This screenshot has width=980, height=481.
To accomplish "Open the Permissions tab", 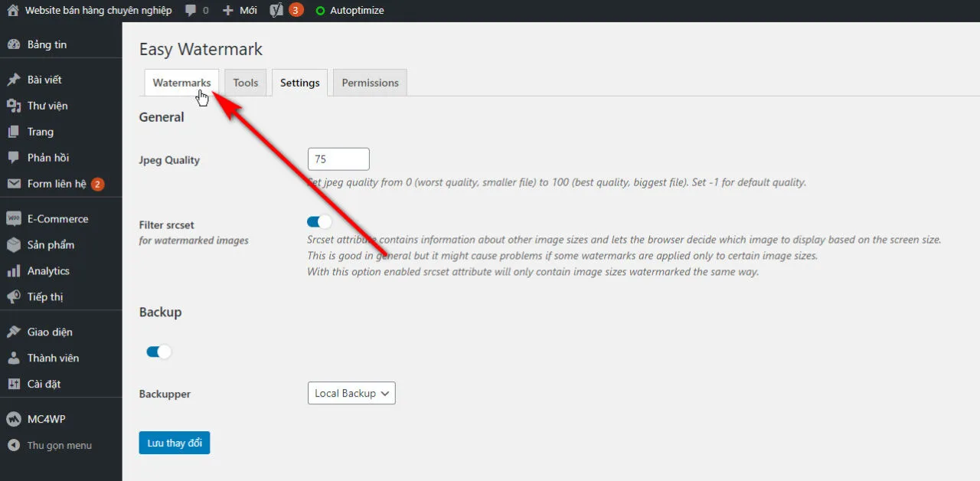I will [x=371, y=83].
